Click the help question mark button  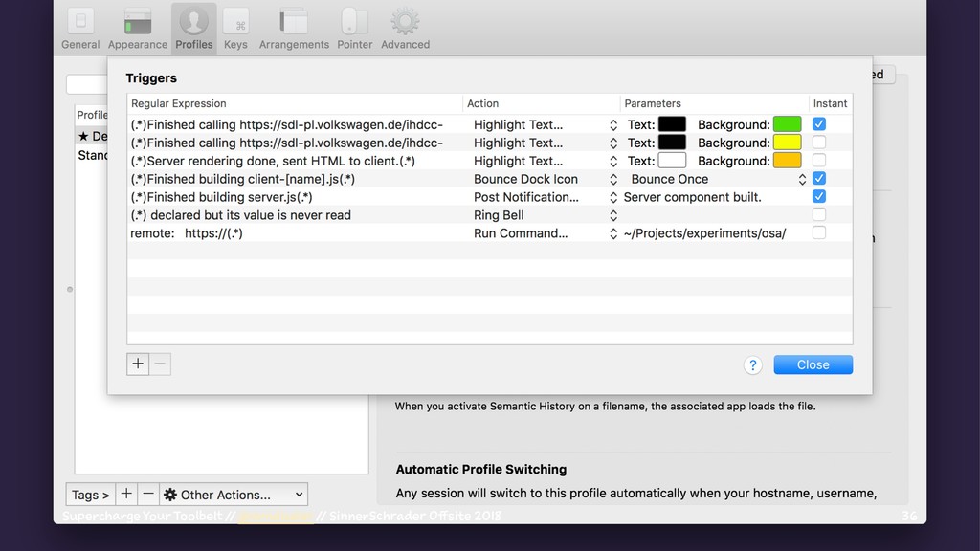point(753,364)
